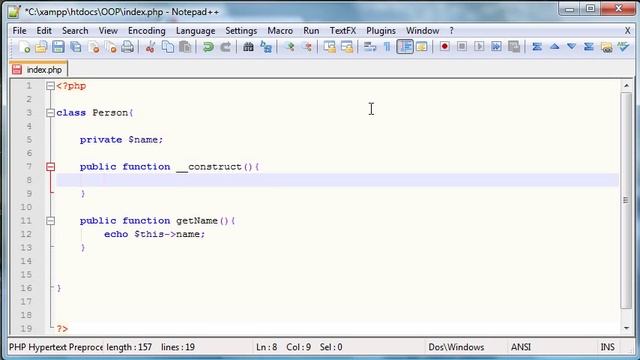Click the Replace icon
Screen dimensions: 640x360
(266, 47)
